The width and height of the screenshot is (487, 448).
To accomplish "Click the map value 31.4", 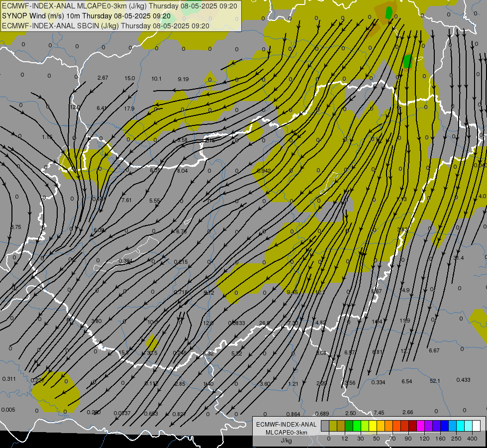I will click(x=459, y=258).
